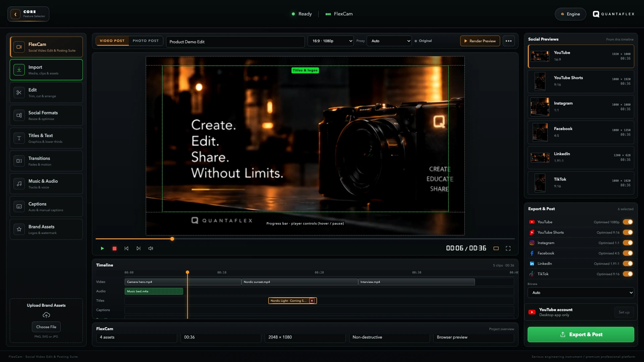Open the Import menu item
Image resolution: width=644 pixels, height=362 pixels.
tap(46, 70)
